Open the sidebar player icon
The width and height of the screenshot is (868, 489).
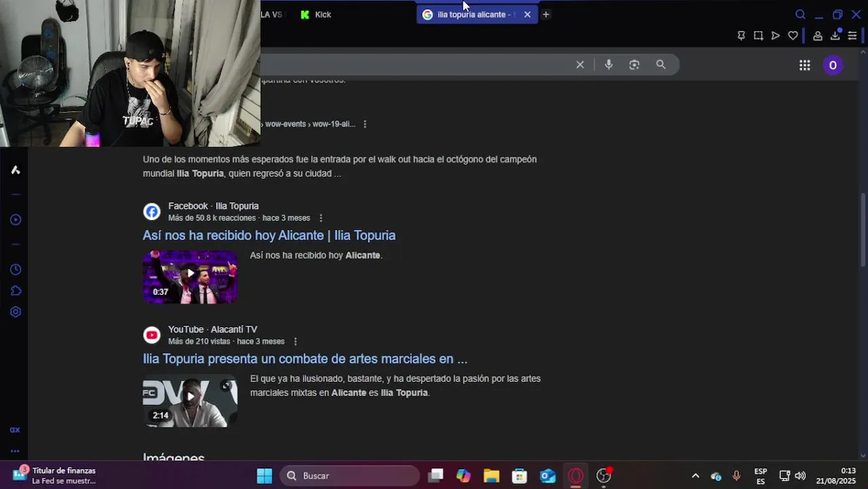pos(15,219)
